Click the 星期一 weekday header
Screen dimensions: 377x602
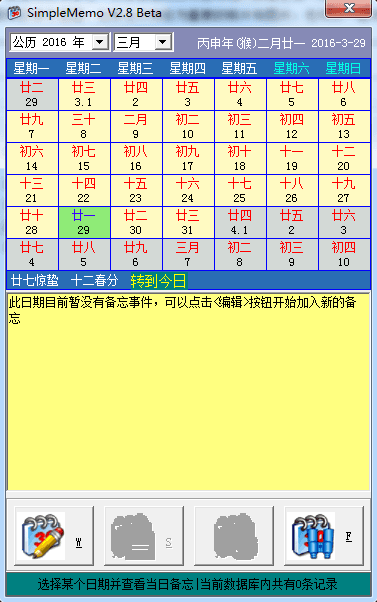pos(31,68)
